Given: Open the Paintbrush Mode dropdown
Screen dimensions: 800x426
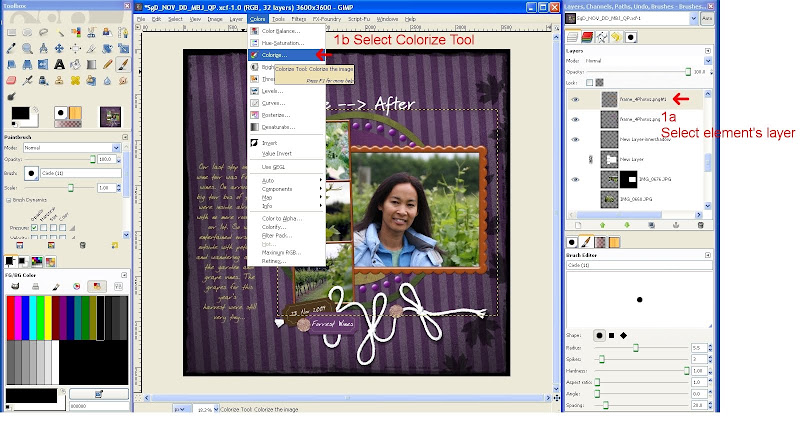Looking at the screenshot, I should tap(71, 147).
